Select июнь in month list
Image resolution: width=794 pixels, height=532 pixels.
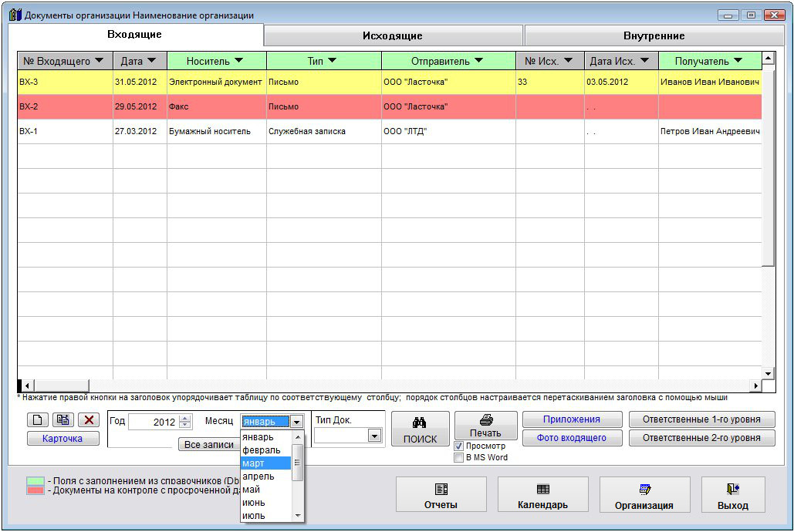point(266,503)
